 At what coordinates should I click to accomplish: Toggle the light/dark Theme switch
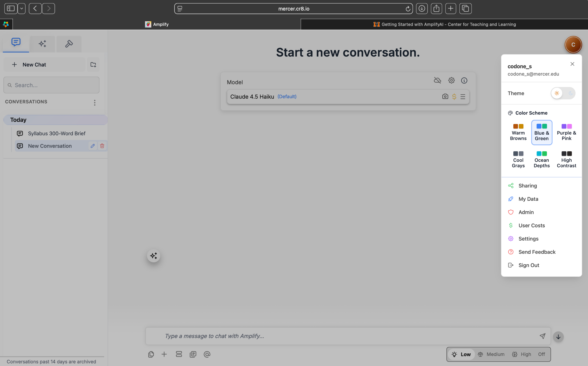[563, 93]
